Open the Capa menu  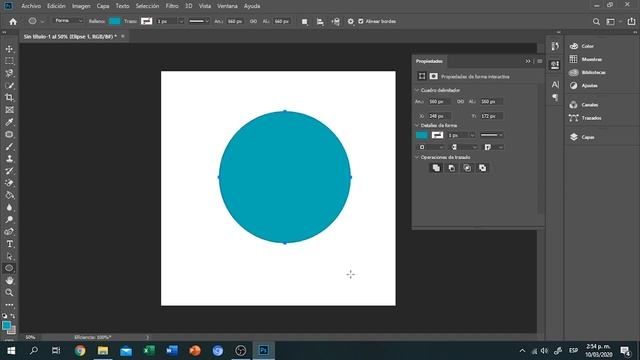tap(103, 6)
